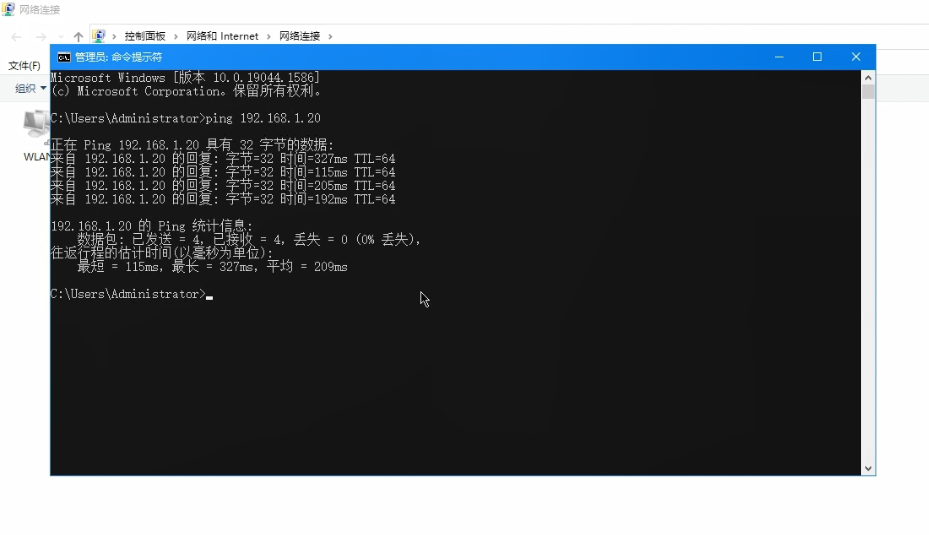The height and width of the screenshot is (535, 929).
Task: Click the reply line with 时间=205ms
Action: click(223, 186)
